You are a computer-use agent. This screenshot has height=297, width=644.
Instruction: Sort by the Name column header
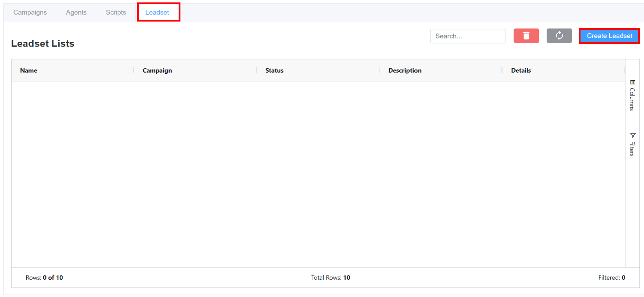pyautogui.click(x=29, y=71)
